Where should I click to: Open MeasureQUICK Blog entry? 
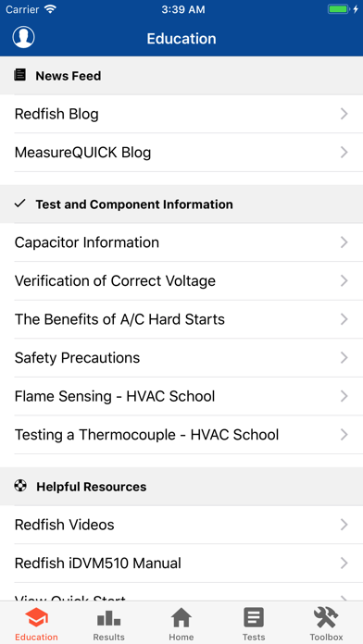coord(181,153)
